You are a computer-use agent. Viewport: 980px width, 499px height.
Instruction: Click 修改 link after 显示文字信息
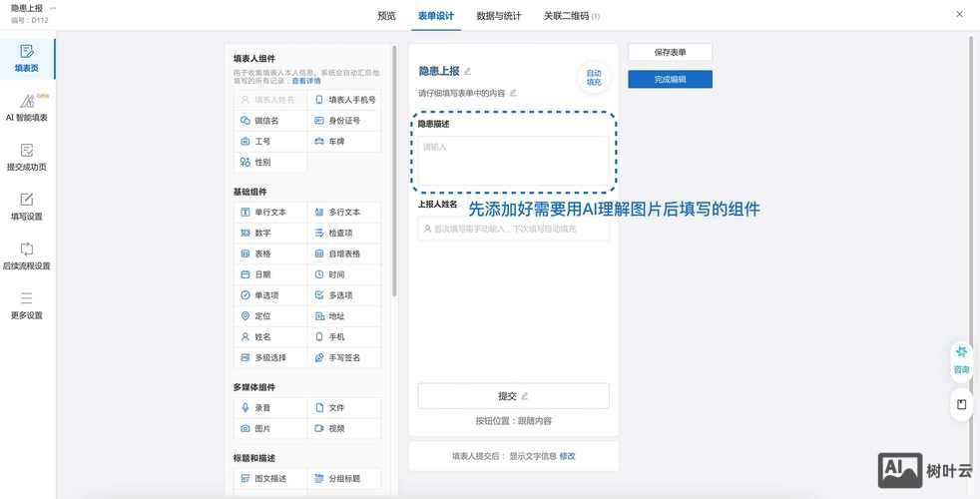[x=568, y=456]
